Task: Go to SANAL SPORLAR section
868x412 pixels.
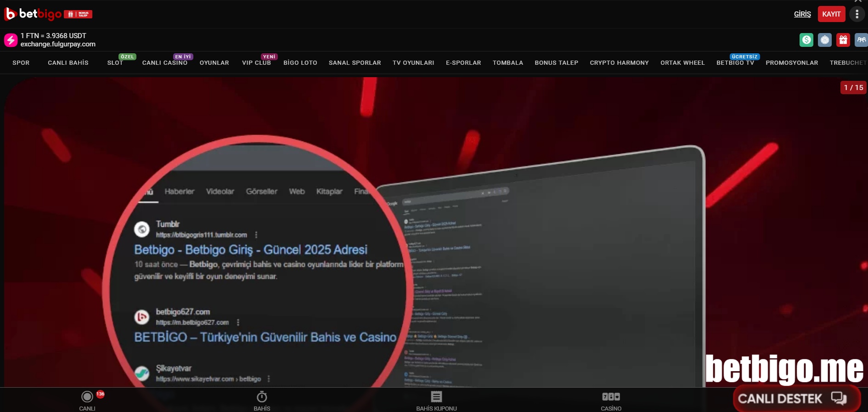Action: (355, 63)
